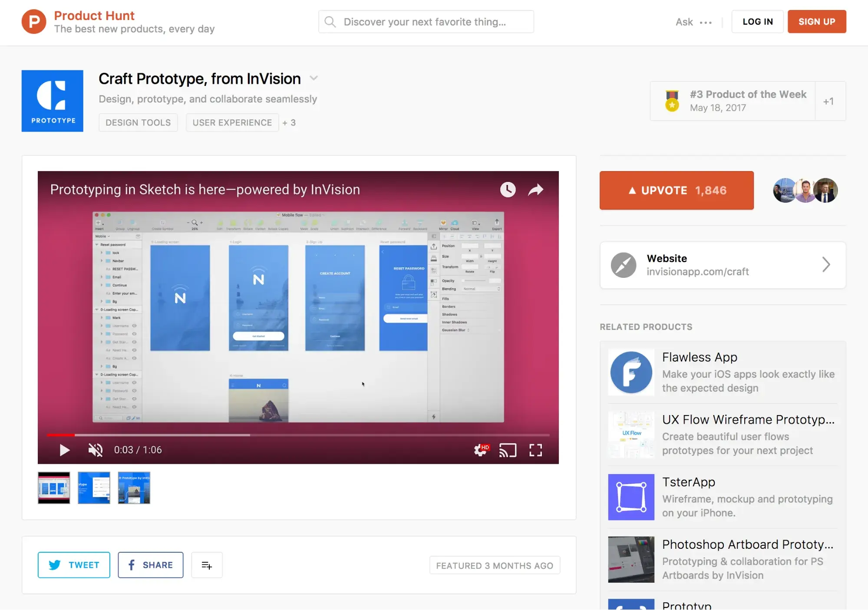
Task: Click the Craft Prototype product logo
Action: coord(53,101)
